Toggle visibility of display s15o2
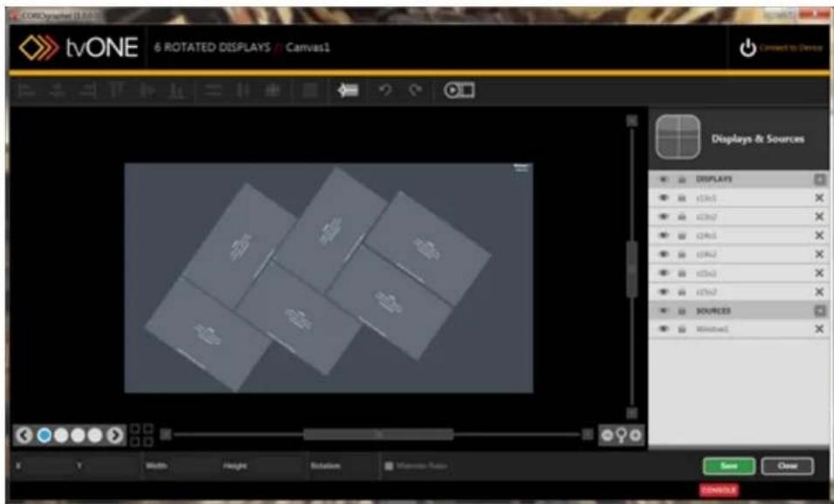This screenshot has height=504, width=834. [663, 292]
